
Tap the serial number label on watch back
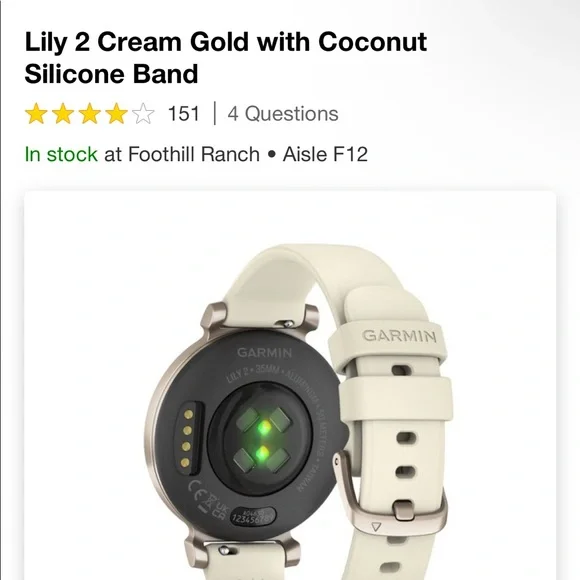tap(253, 516)
